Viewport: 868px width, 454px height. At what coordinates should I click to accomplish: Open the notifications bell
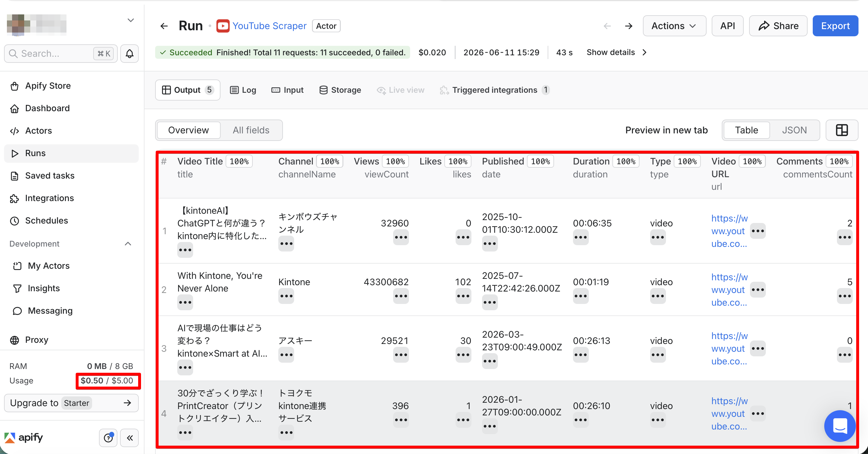tap(130, 53)
